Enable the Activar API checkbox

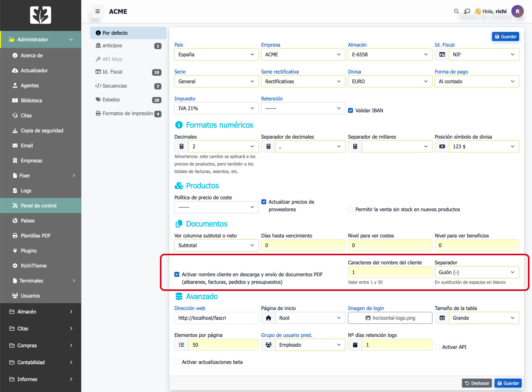pyautogui.click(x=437, y=347)
